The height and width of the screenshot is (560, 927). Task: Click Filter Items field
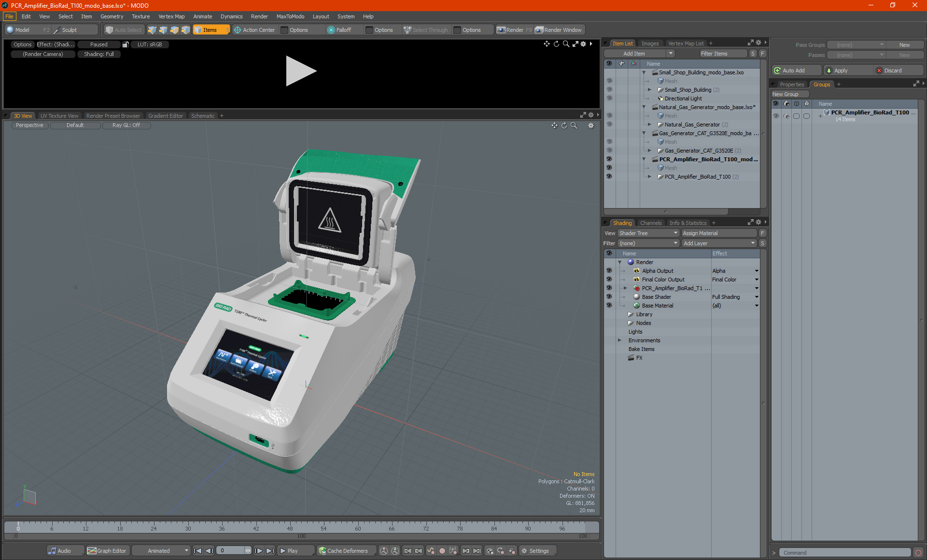tap(723, 54)
